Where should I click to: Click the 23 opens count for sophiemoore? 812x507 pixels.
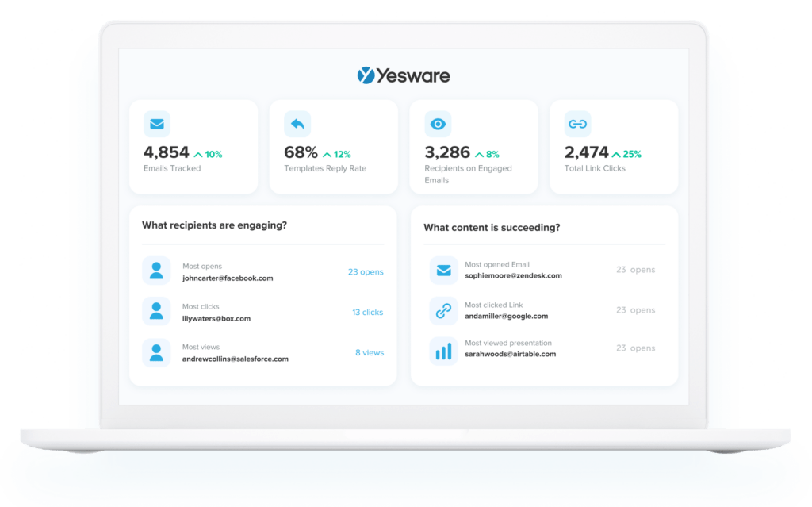pos(635,270)
